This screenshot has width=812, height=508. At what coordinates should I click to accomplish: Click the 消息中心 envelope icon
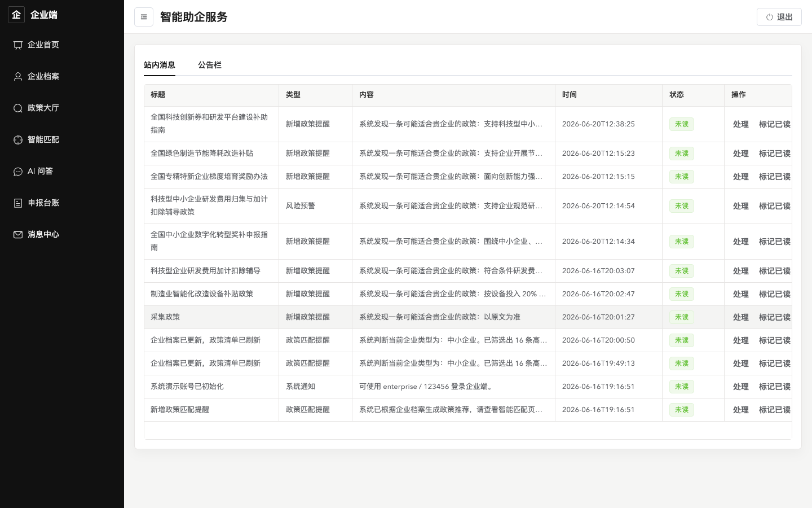click(x=18, y=235)
